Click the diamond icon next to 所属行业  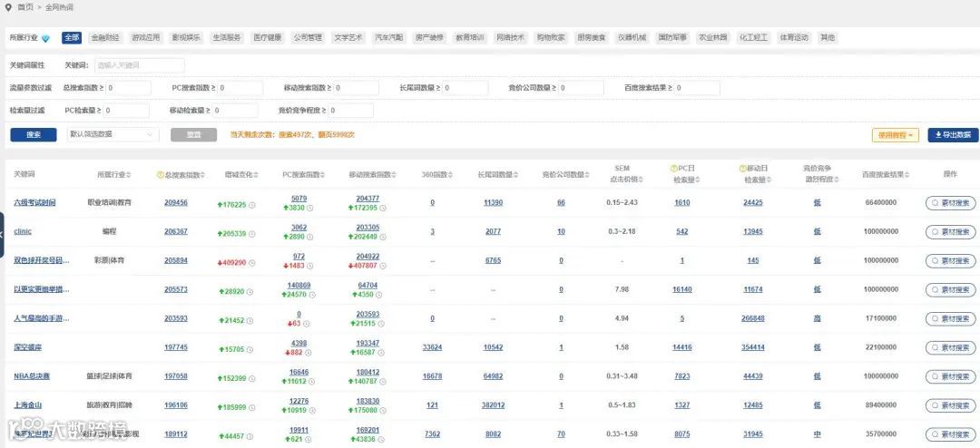tap(45, 38)
